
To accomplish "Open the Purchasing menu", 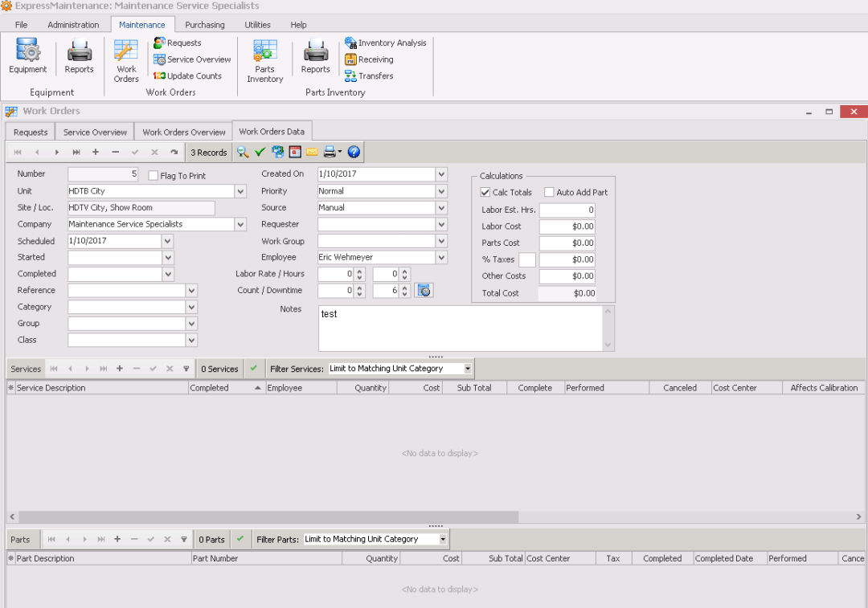I will tap(205, 24).
